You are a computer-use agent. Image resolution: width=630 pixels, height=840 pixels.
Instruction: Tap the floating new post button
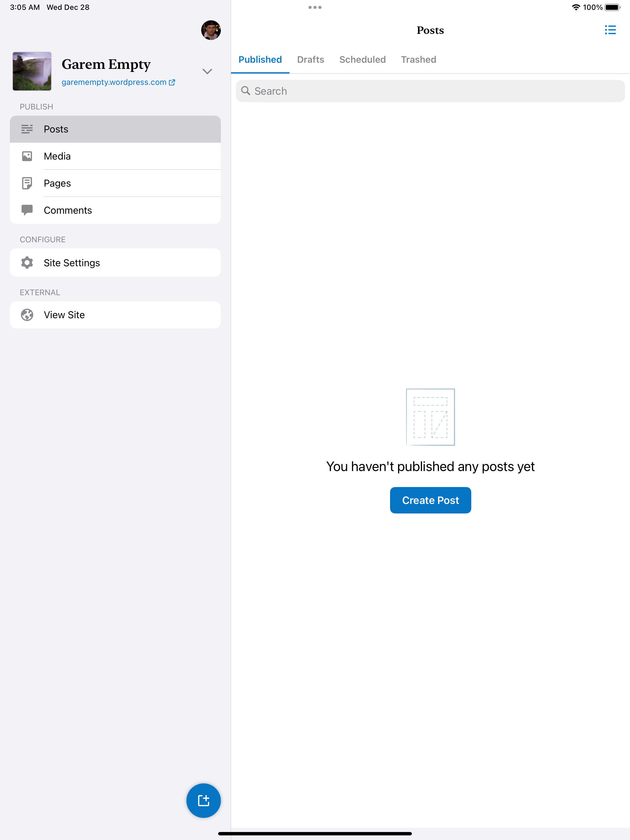[203, 800]
